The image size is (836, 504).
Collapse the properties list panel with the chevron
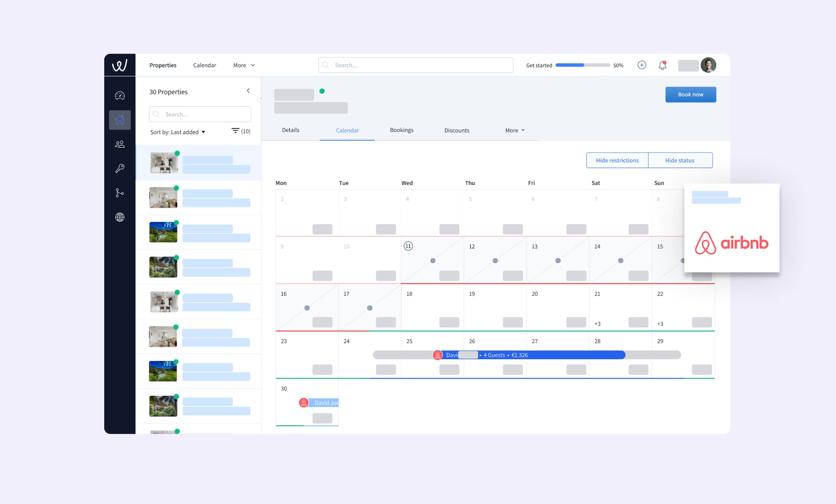click(248, 90)
